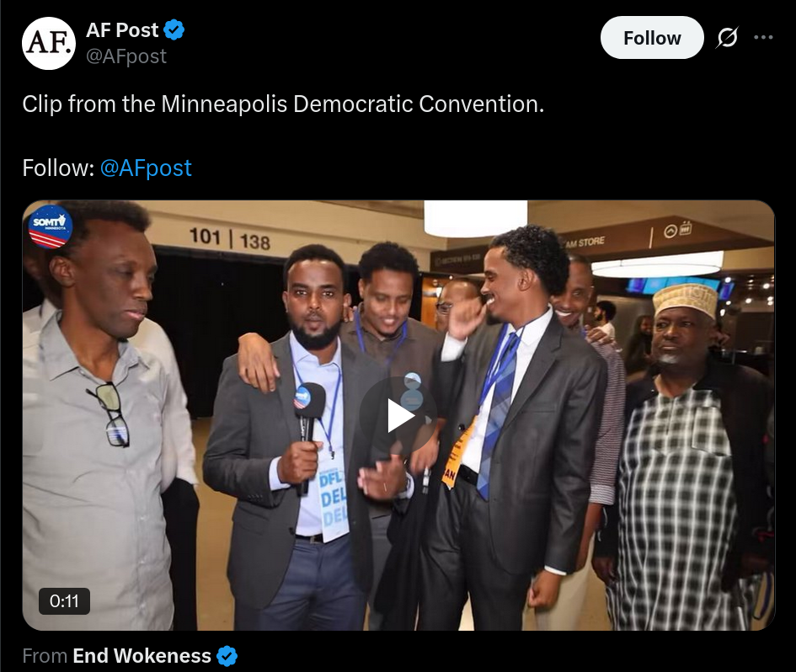Screen dimensions: 796x672
Task: Click the tweet text about Minneapolis Convention
Action: click(x=283, y=104)
